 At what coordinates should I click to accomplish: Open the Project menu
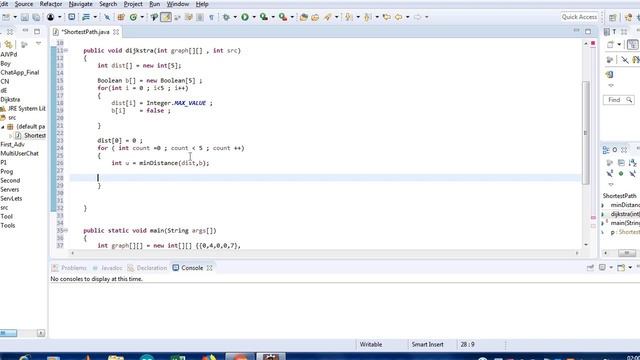point(133,4)
